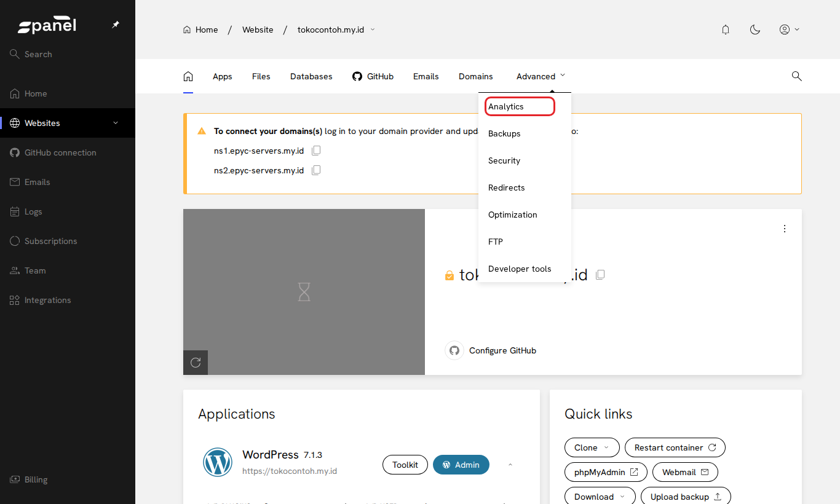Switch to dark mode moon icon
840x504 pixels.
(x=755, y=30)
